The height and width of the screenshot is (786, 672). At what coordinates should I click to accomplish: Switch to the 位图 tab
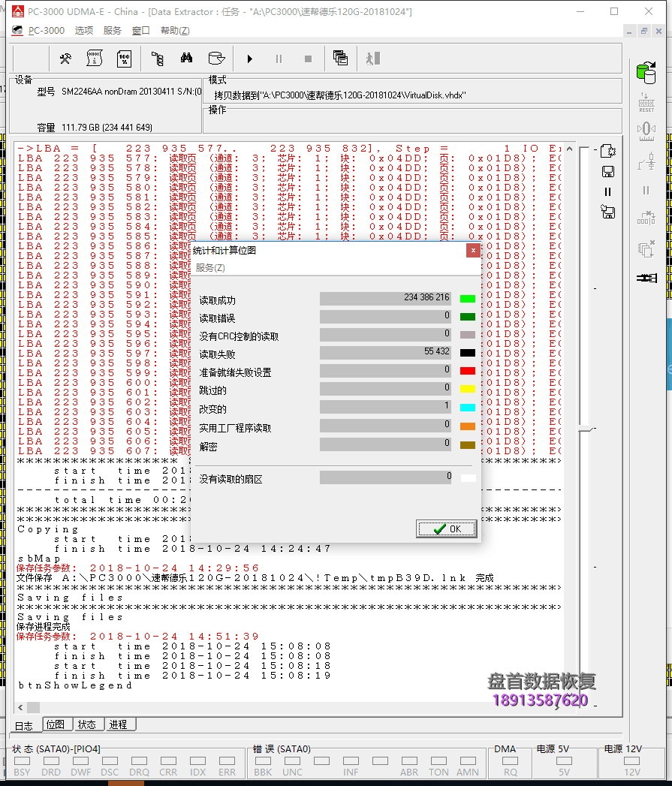[x=56, y=724]
